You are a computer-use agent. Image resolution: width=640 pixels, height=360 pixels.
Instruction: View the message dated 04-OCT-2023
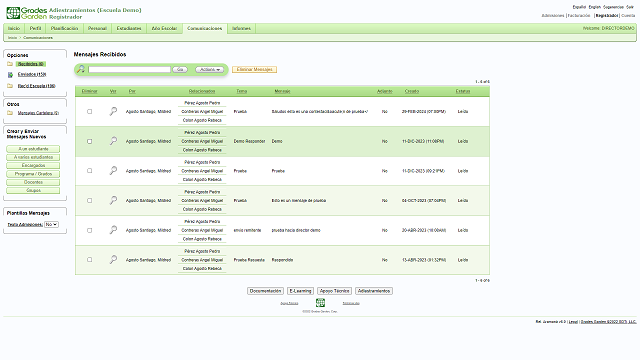(x=113, y=200)
